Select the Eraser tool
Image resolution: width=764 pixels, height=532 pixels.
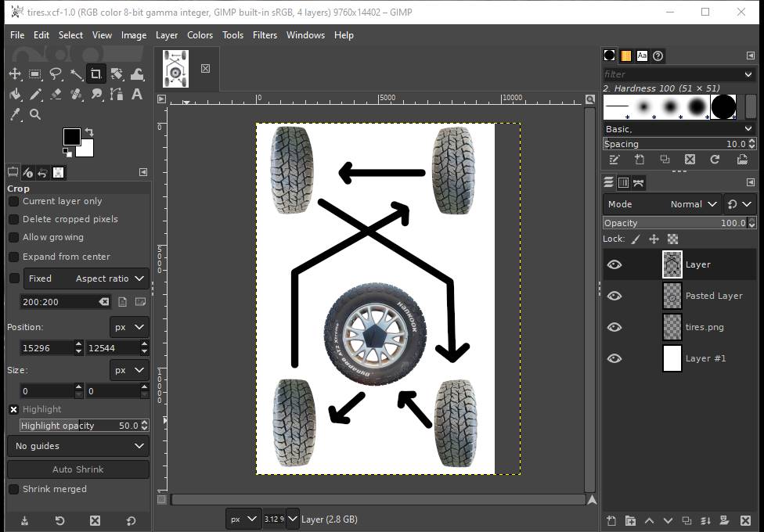[56, 95]
